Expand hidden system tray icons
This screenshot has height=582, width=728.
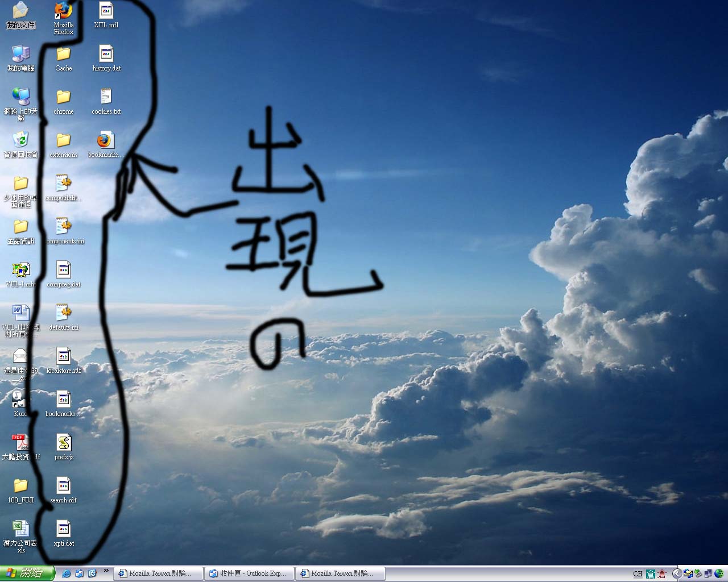[x=677, y=574]
